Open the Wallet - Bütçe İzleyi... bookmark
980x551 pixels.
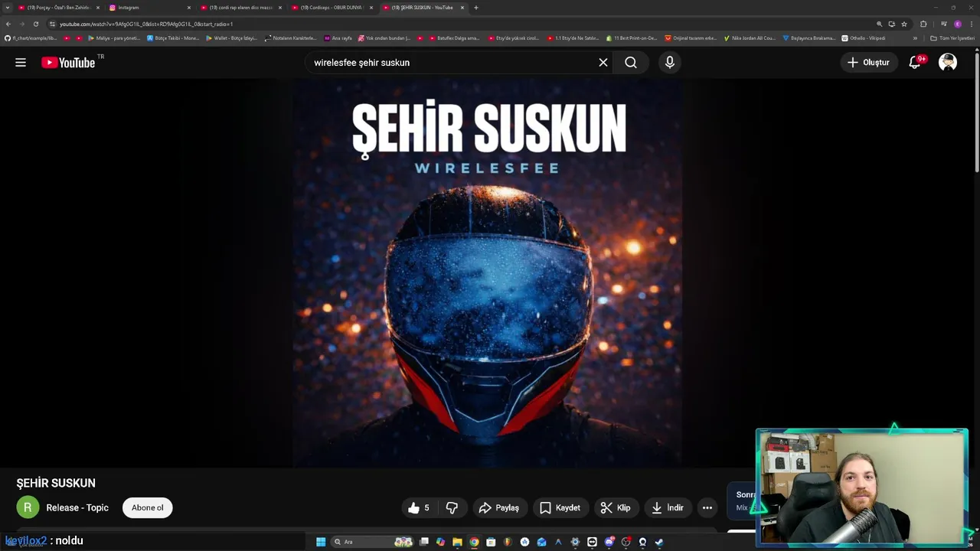[232, 38]
